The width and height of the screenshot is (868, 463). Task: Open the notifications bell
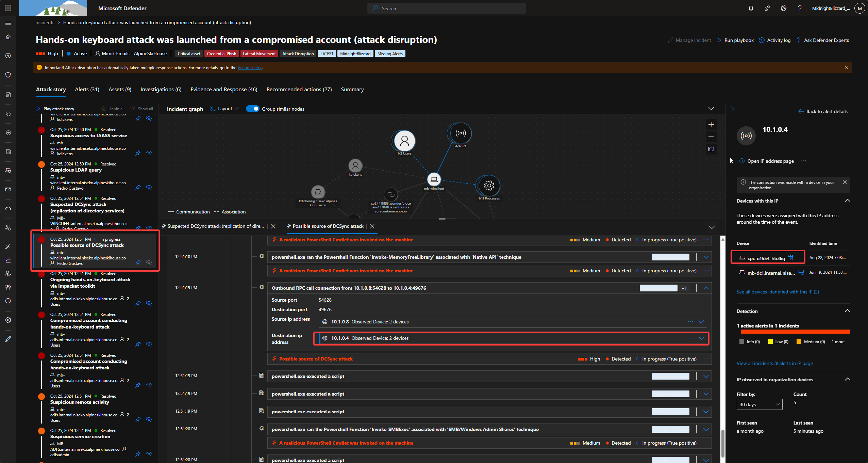[751, 8]
